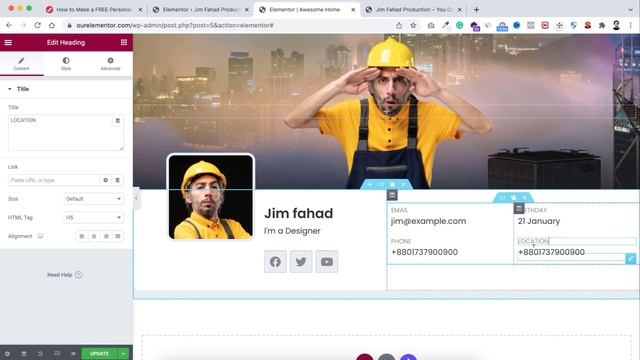Preview changes eye icon
This screenshot has height=360, width=640.
pos(73,354)
